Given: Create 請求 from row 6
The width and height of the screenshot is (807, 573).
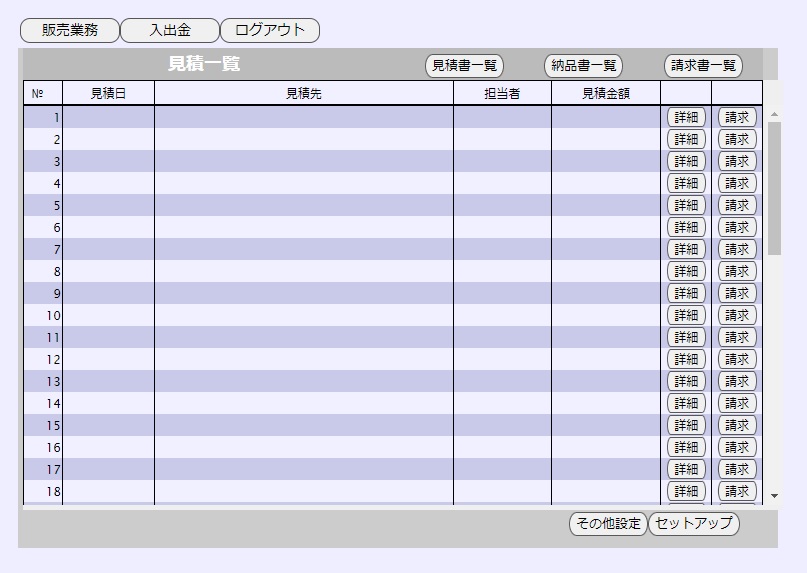Looking at the screenshot, I should [x=737, y=228].
